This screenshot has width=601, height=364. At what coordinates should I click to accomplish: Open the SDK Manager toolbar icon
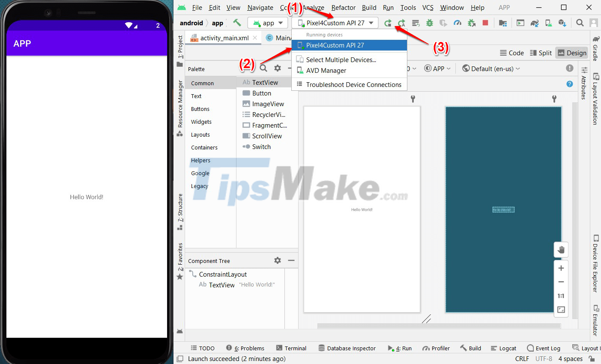click(561, 23)
